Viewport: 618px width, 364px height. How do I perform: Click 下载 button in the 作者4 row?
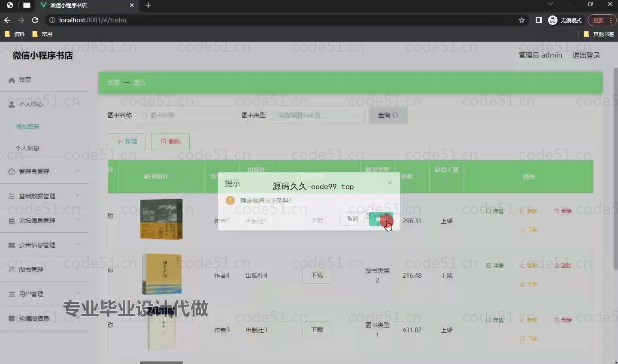317,275
